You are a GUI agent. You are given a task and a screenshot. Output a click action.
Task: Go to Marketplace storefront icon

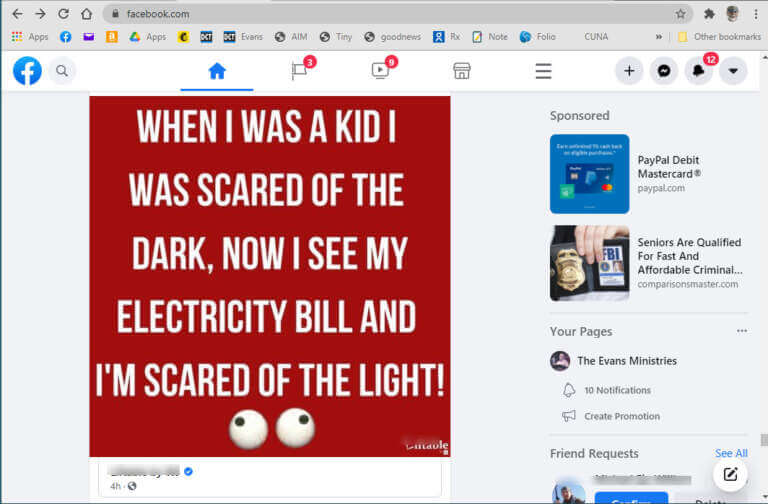point(461,71)
